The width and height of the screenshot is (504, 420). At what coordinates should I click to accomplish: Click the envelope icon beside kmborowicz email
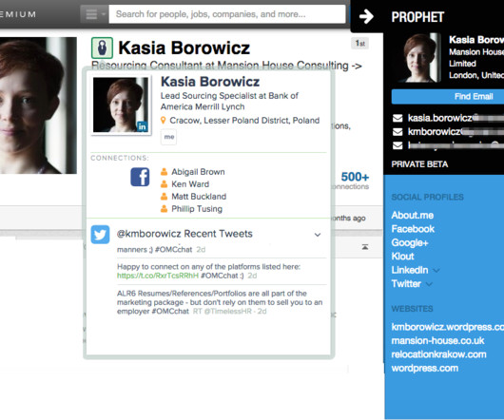(x=397, y=132)
